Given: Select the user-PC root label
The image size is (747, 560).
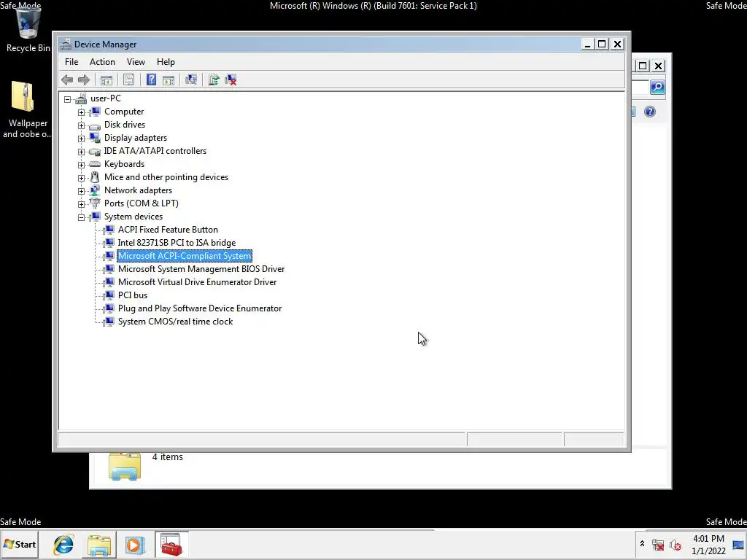Looking at the screenshot, I should coord(106,98).
